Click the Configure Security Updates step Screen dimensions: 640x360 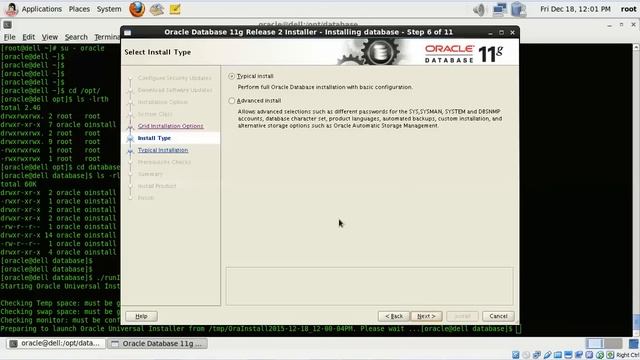pyautogui.click(x=174, y=78)
